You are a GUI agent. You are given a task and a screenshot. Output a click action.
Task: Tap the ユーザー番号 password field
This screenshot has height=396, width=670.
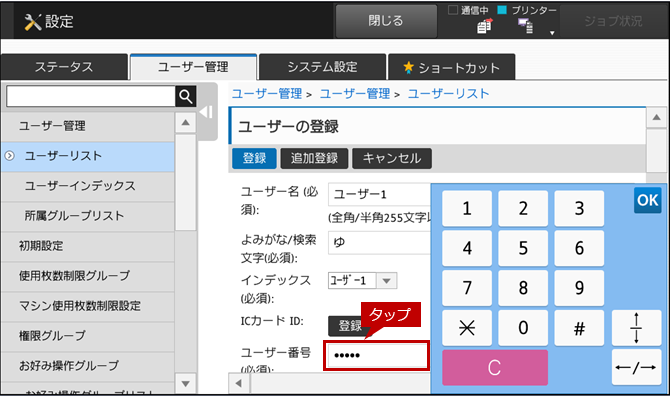pyautogui.click(x=376, y=355)
